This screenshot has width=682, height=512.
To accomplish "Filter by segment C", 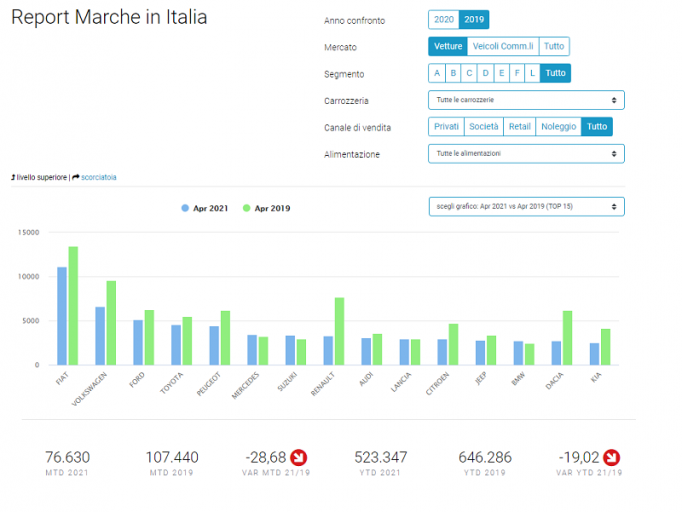I will (469, 73).
